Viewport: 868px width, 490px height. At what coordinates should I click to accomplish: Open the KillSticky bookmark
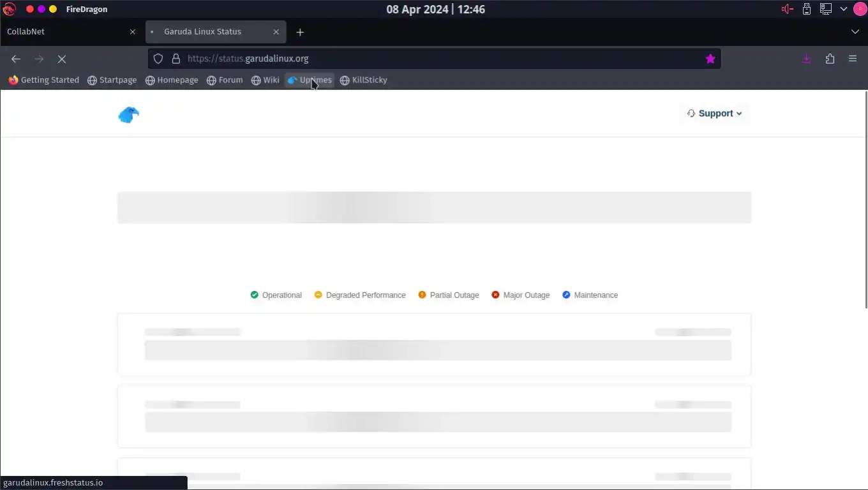[364, 80]
